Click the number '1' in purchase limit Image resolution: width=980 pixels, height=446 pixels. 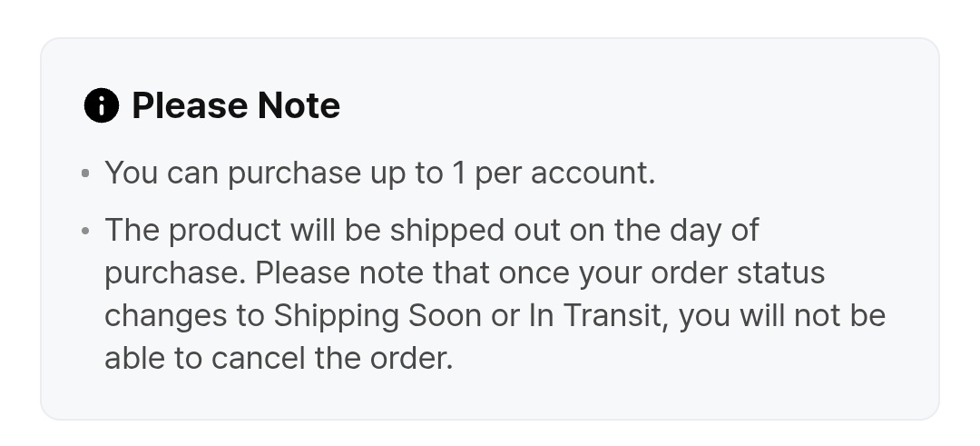459,173
